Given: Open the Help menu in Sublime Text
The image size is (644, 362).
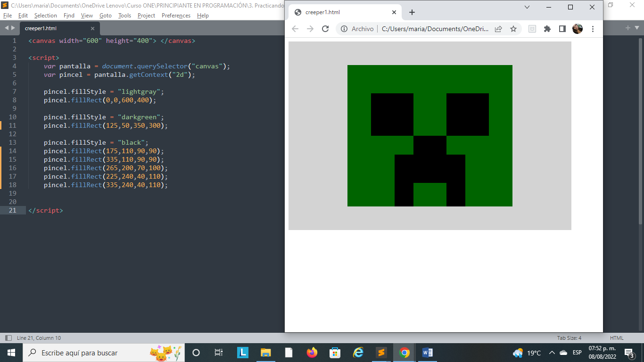Looking at the screenshot, I should (203, 16).
